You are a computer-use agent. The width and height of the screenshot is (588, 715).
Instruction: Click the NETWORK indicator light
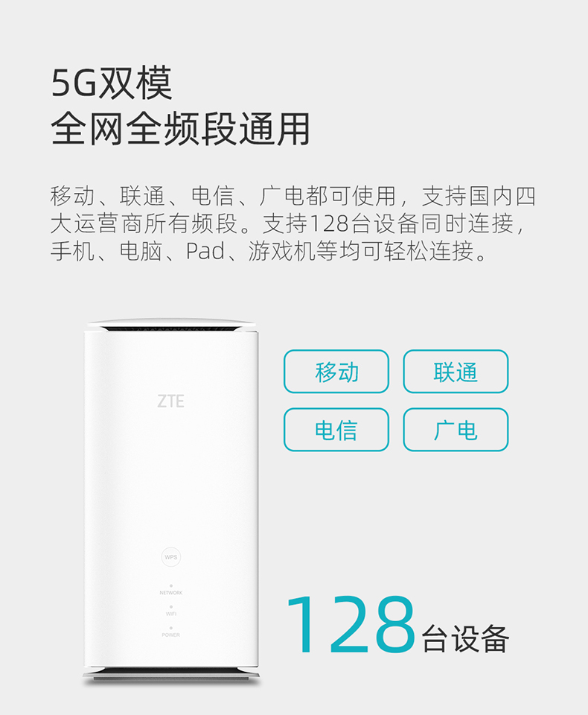(x=171, y=585)
